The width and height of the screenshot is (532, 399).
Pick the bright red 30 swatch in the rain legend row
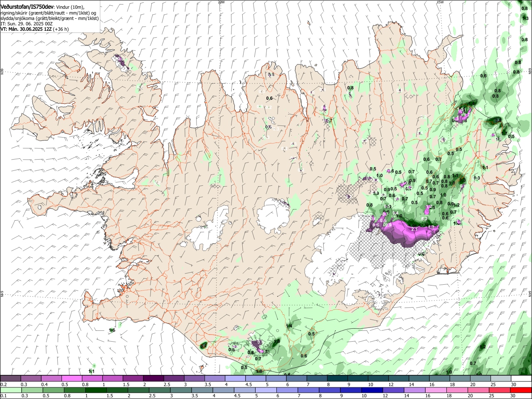click(520, 390)
